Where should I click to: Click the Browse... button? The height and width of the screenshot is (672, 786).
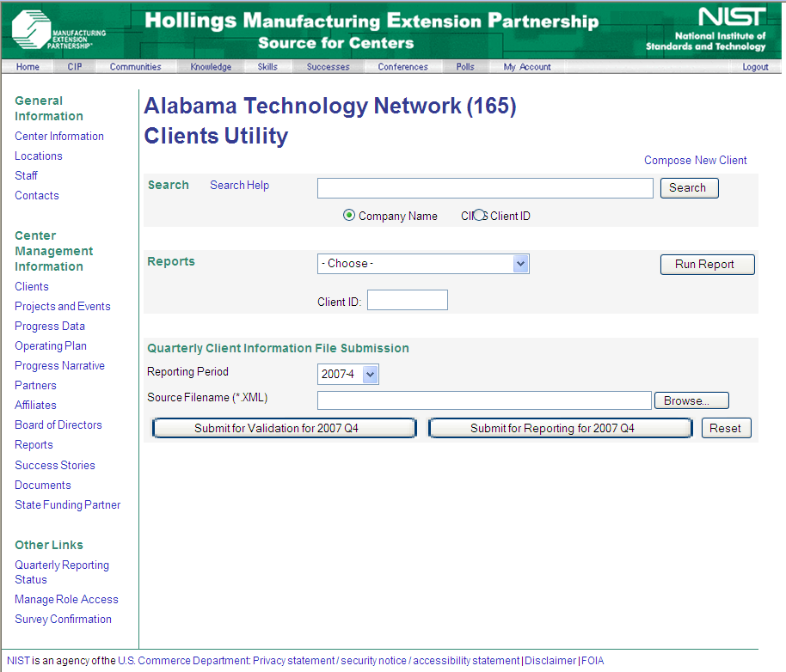pos(691,400)
